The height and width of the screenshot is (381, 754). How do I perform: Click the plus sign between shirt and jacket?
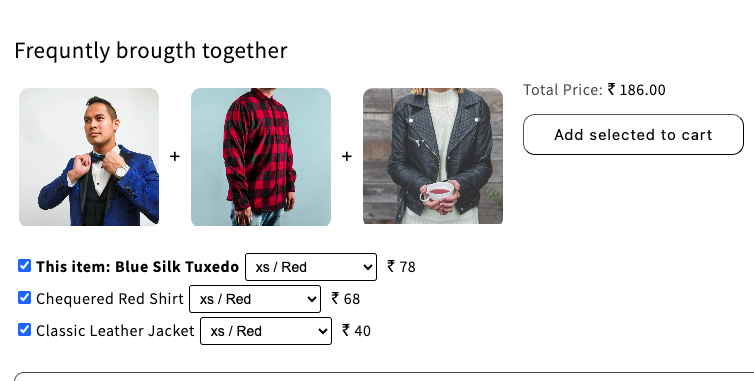coord(347,156)
